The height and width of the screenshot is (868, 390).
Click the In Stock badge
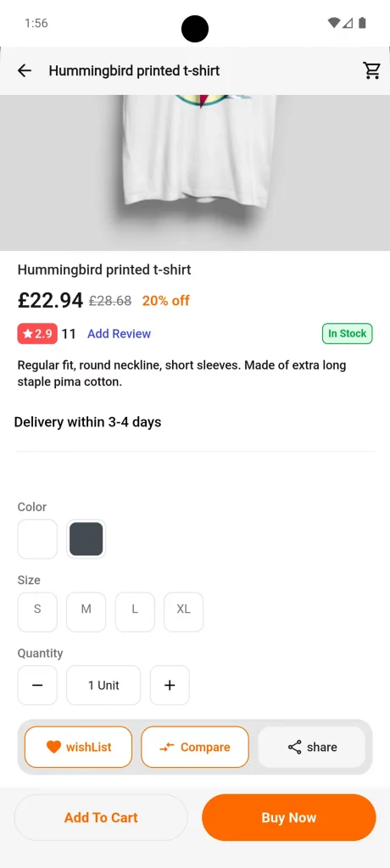348,333
